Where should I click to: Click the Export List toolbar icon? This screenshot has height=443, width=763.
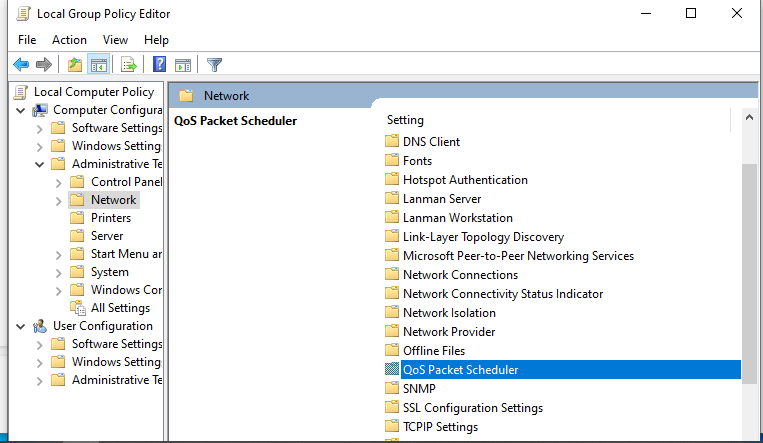pyautogui.click(x=128, y=65)
